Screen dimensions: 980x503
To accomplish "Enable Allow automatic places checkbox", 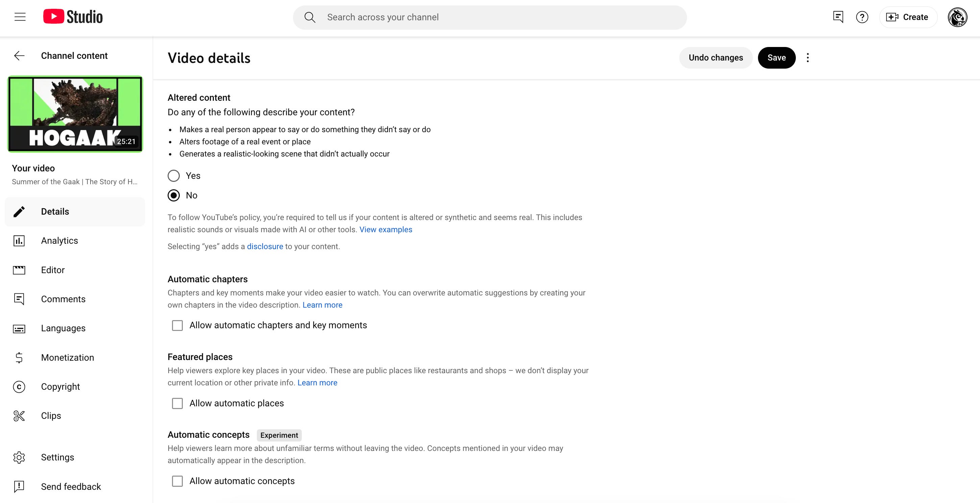I will [177, 403].
